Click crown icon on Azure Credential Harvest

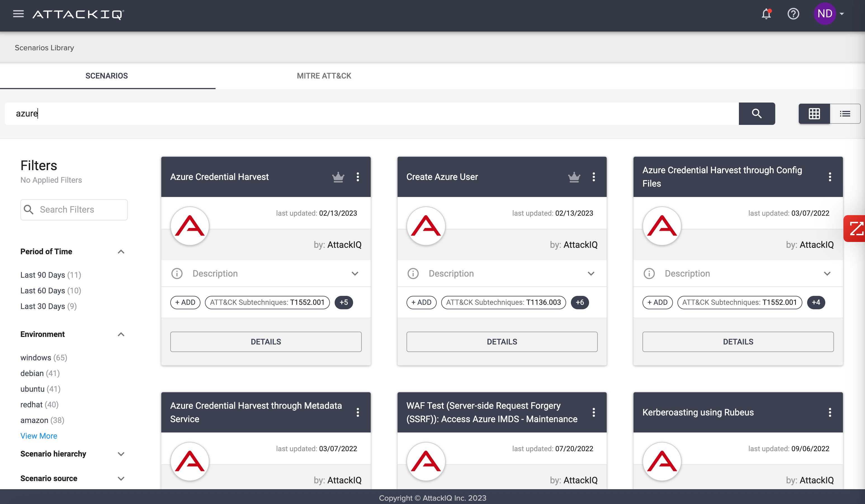(x=338, y=177)
